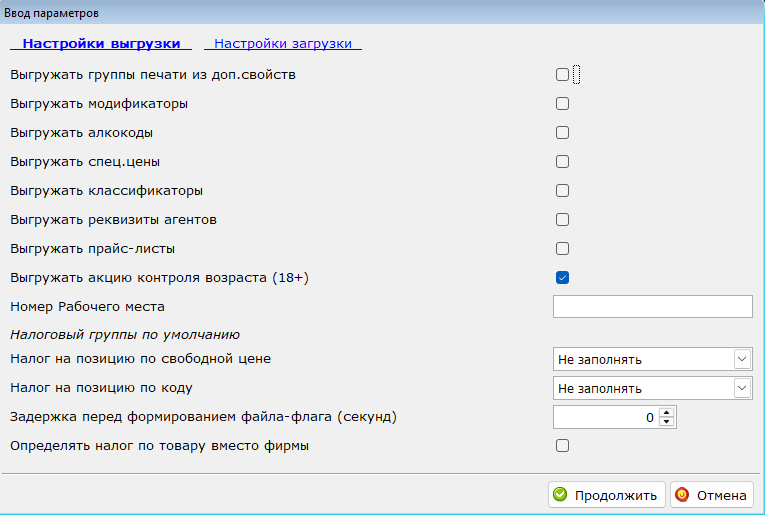765x515 pixels.
Task: Check Выгружать прайс-листы checkbox
Action: click(562, 249)
